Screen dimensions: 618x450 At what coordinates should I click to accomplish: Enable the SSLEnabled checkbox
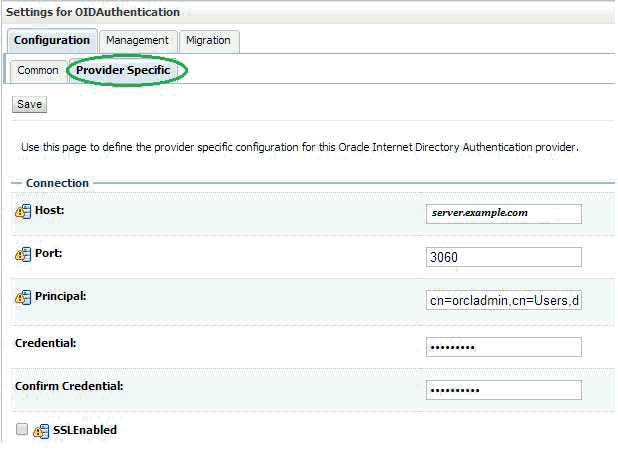click(x=22, y=429)
